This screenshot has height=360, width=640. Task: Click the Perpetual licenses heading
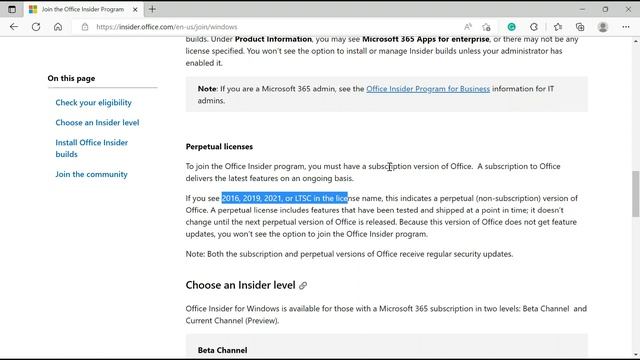(219, 147)
